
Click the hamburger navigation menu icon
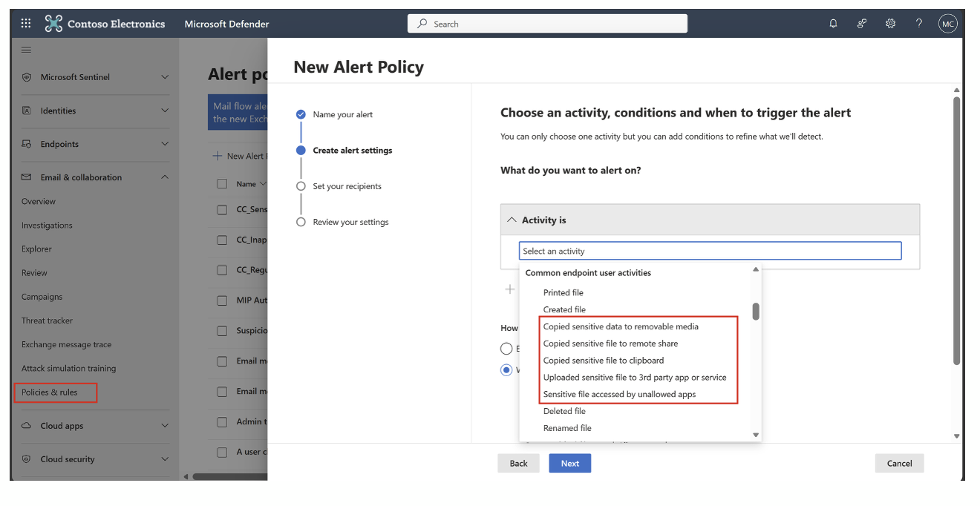click(x=26, y=50)
